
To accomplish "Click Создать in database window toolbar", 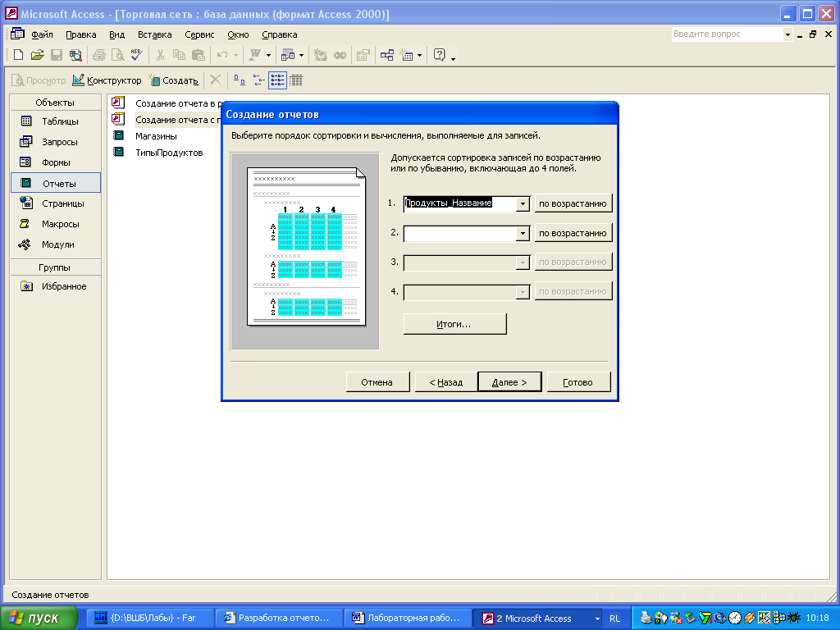I will 174,80.
